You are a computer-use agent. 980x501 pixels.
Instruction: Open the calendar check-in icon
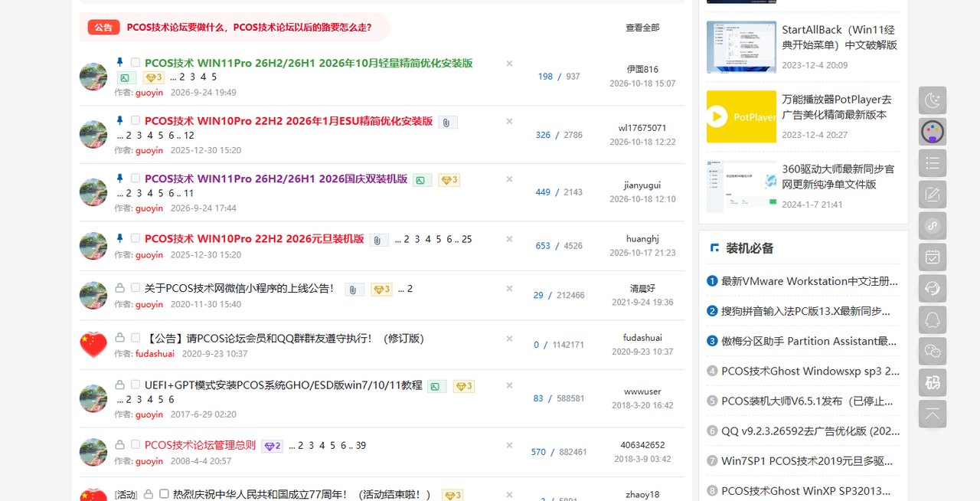933,257
